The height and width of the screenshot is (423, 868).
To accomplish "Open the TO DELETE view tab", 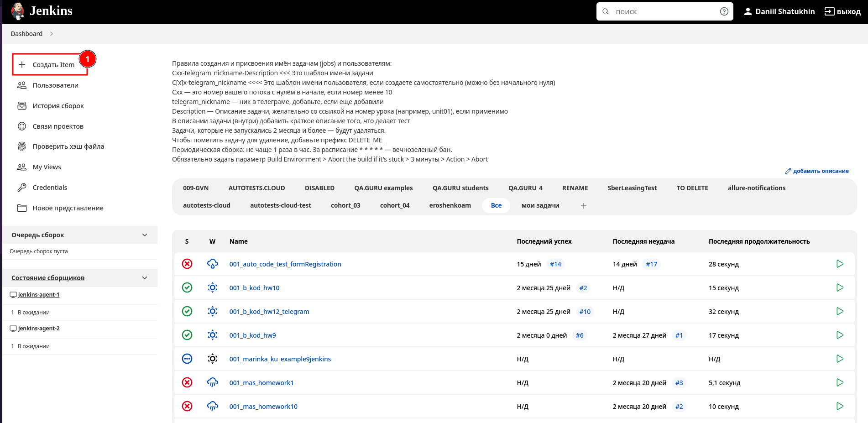I will coord(692,188).
